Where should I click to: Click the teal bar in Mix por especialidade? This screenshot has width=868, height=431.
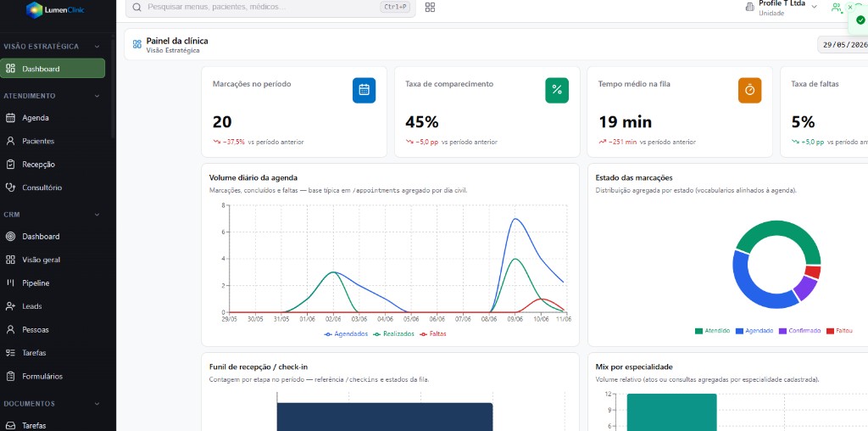[x=671, y=412]
